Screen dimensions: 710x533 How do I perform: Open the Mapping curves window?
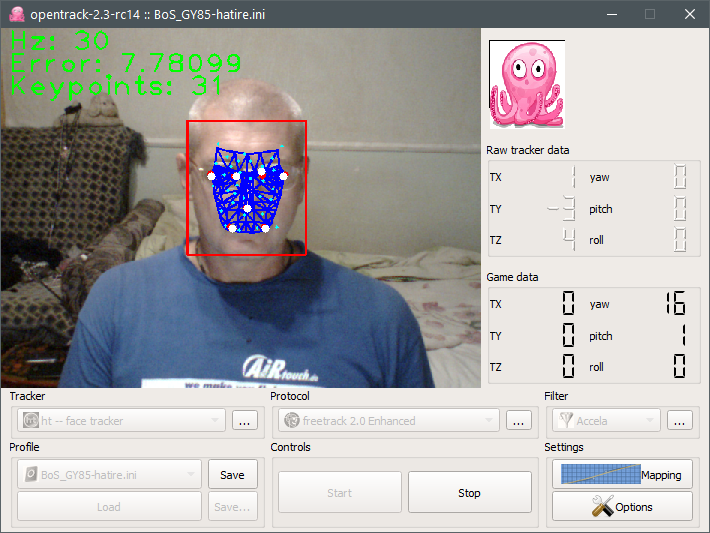[622, 475]
